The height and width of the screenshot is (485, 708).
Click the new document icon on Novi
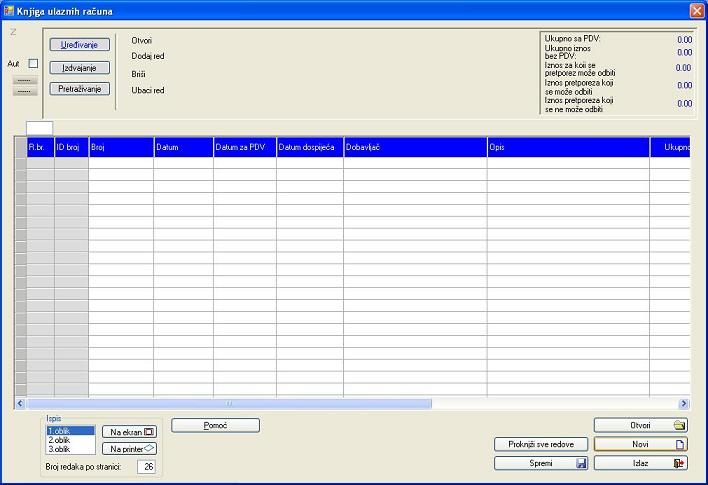(680, 445)
